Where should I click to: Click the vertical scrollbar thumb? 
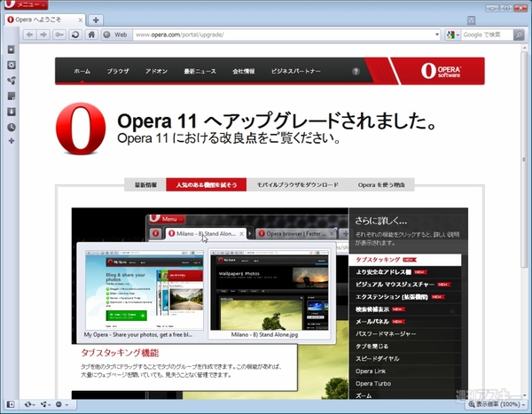524,160
